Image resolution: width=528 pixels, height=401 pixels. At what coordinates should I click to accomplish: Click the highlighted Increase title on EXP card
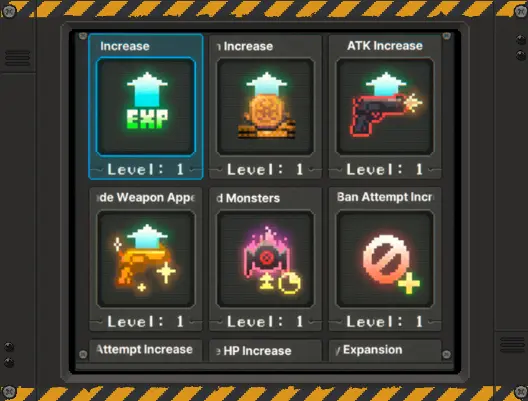coord(125,46)
